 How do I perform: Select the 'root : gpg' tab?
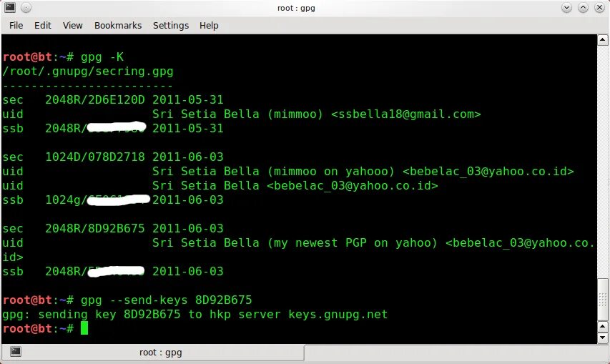coord(160,353)
